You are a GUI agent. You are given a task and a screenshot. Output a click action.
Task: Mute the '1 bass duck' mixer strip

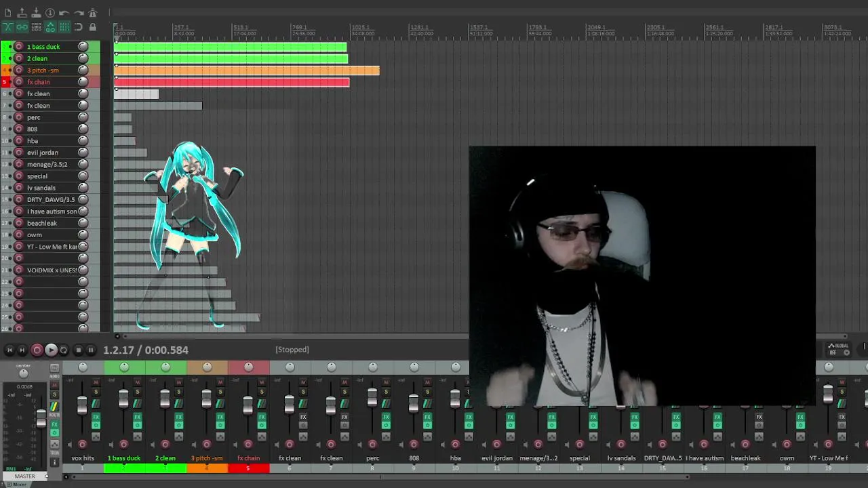(137, 382)
